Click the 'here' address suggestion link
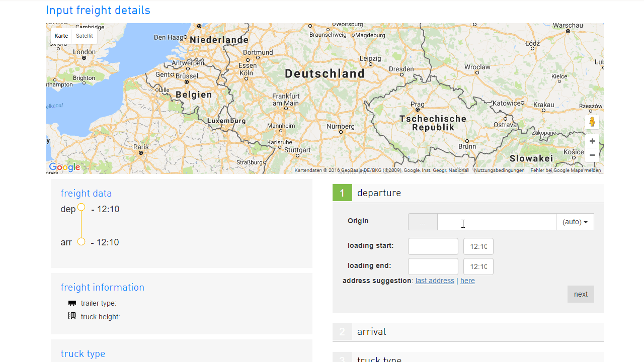Viewport: 644px width, 362px height. tap(467, 281)
